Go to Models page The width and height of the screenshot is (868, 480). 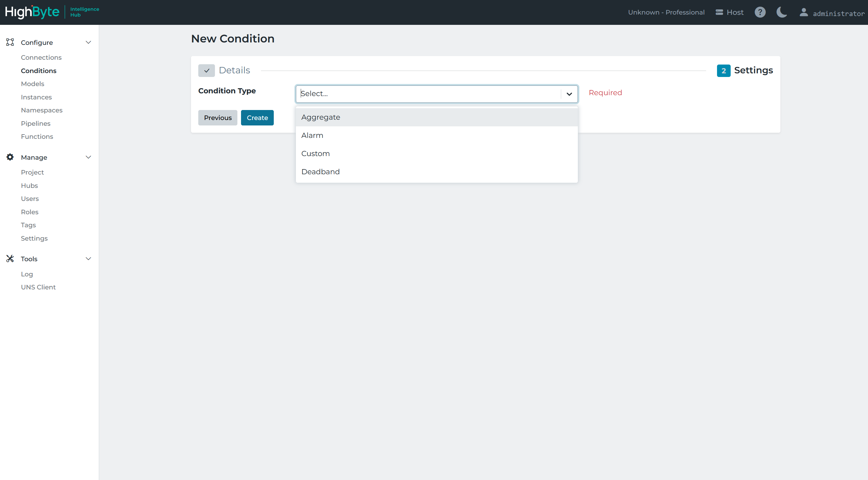point(32,84)
